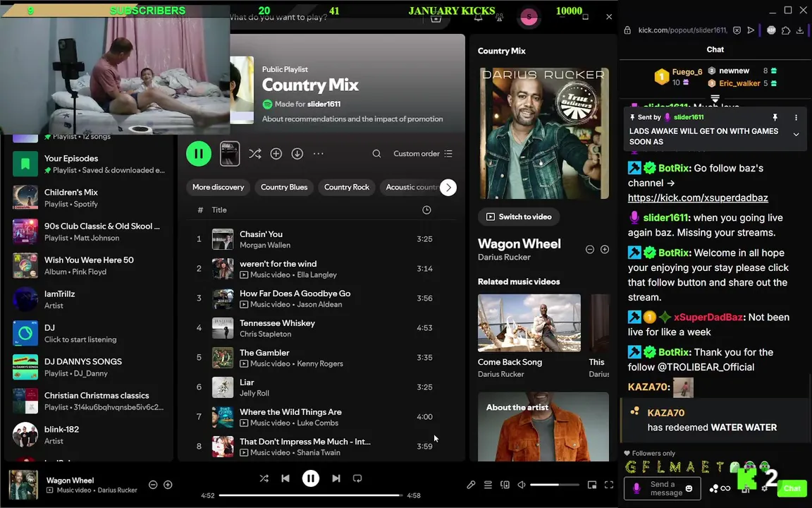Viewport: 812px width, 508px height.
Task: Add Country Mix to library plus icon
Action: click(276, 153)
